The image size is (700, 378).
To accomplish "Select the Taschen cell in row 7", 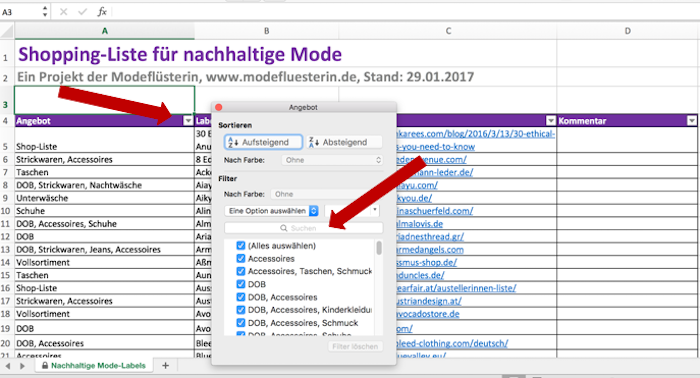I will [104, 172].
